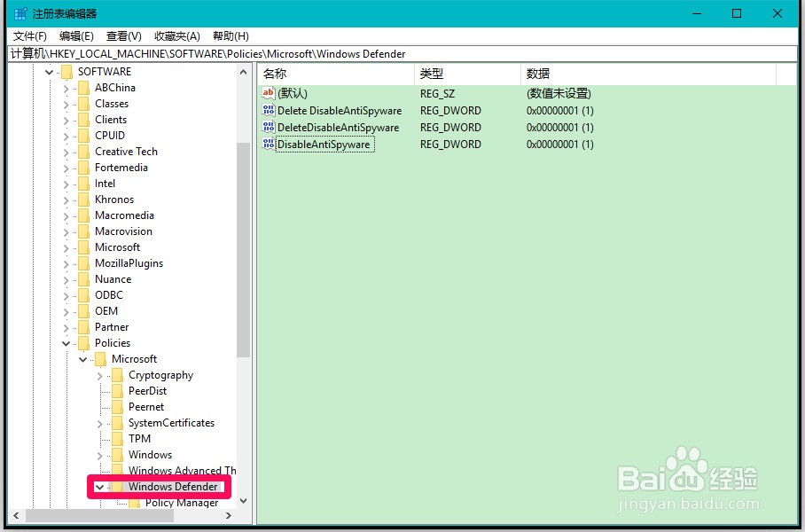805x532 pixels.
Task: Click the Partner folder icon
Action: (83, 327)
